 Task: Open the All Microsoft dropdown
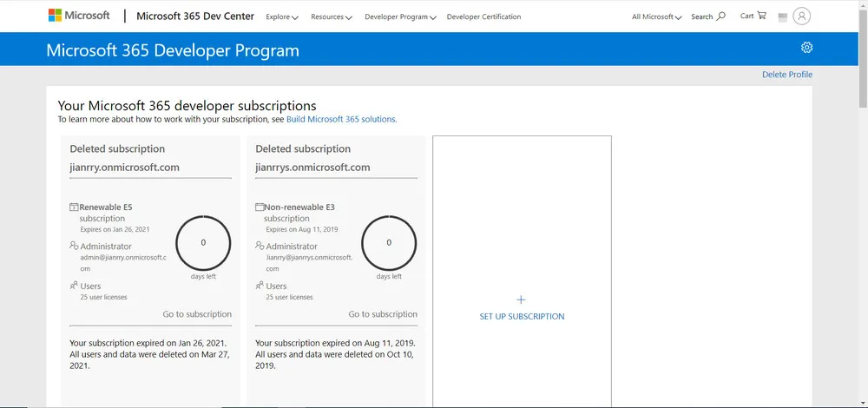pos(656,16)
